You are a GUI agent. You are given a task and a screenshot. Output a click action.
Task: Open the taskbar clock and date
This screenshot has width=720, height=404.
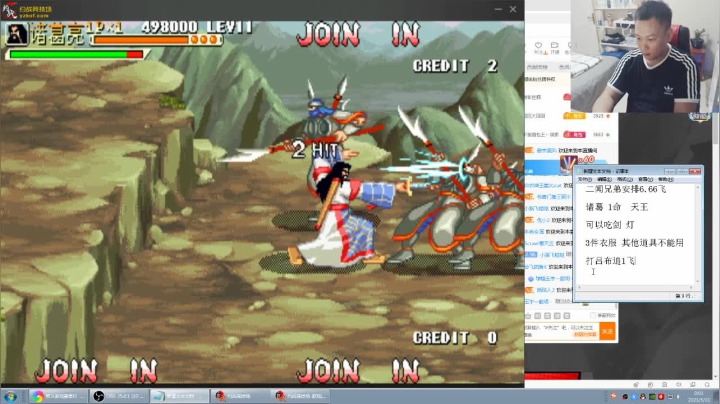(x=698, y=396)
